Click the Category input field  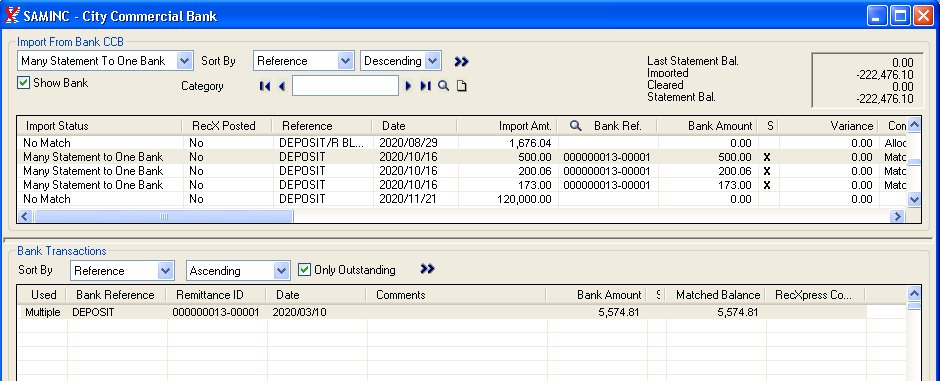click(345, 86)
